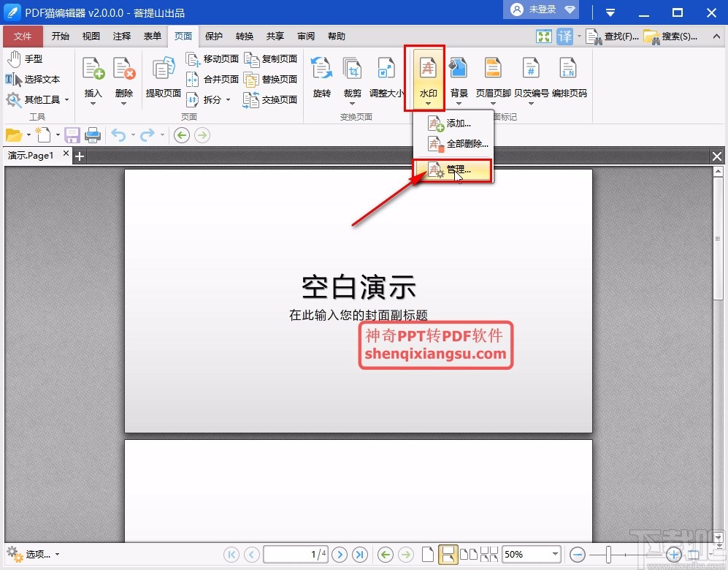Switch to facing pages view
Screen dimensions: 728x570
[468, 555]
